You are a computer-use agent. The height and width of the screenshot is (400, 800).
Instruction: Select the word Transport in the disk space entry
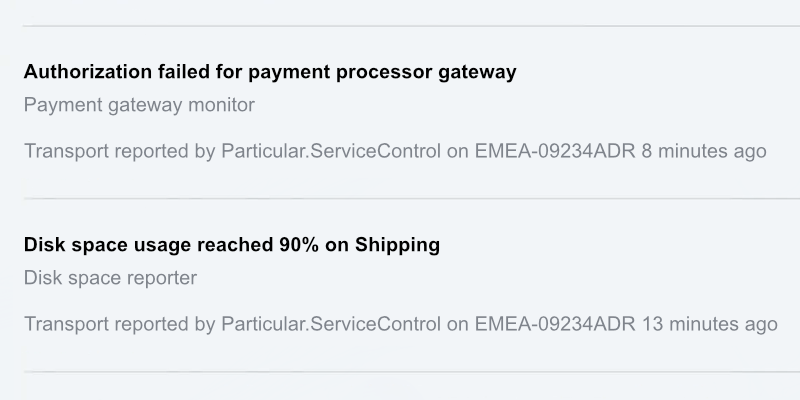65,325
